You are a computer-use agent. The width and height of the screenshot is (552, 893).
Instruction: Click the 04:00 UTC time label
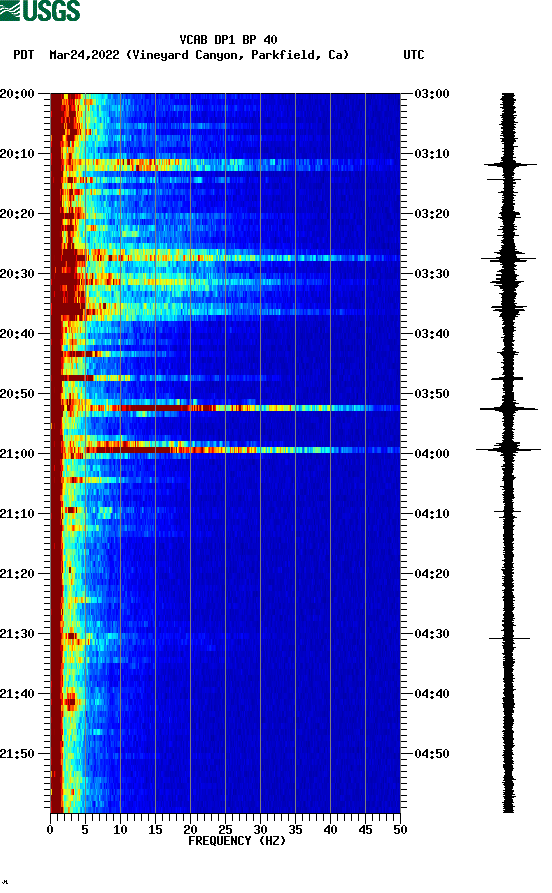coord(432,453)
